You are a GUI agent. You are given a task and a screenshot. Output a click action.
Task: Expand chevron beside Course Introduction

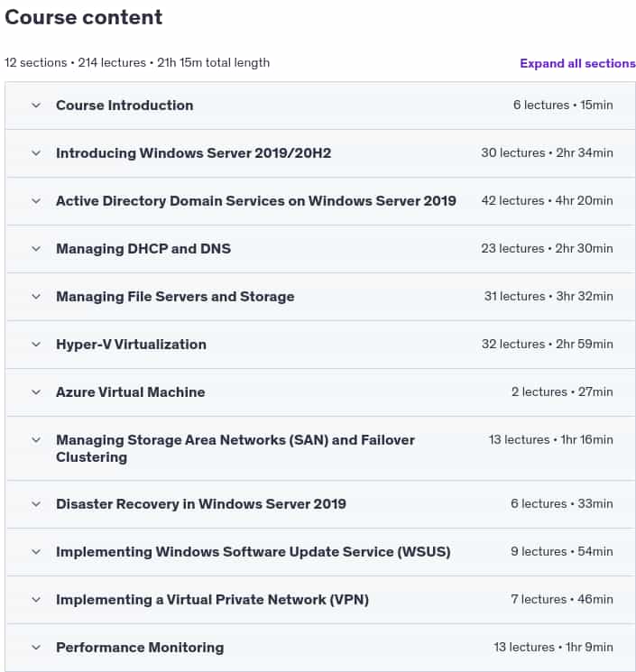(36, 106)
